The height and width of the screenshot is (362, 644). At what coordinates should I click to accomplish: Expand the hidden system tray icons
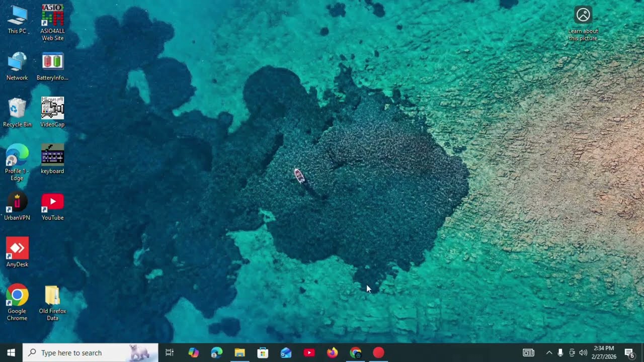click(x=549, y=352)
